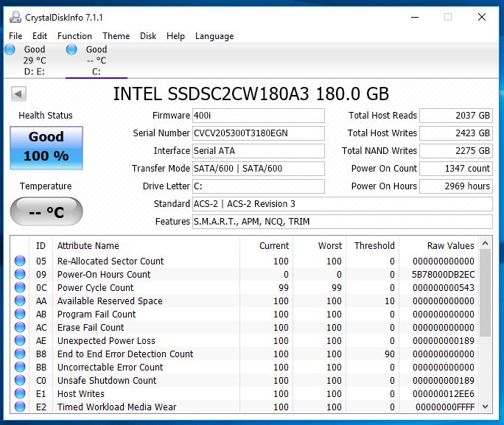Click the Firmware field showing 400i
This screenshot has width=504, height=425.
pyautogui.click(x=259, y=116)
